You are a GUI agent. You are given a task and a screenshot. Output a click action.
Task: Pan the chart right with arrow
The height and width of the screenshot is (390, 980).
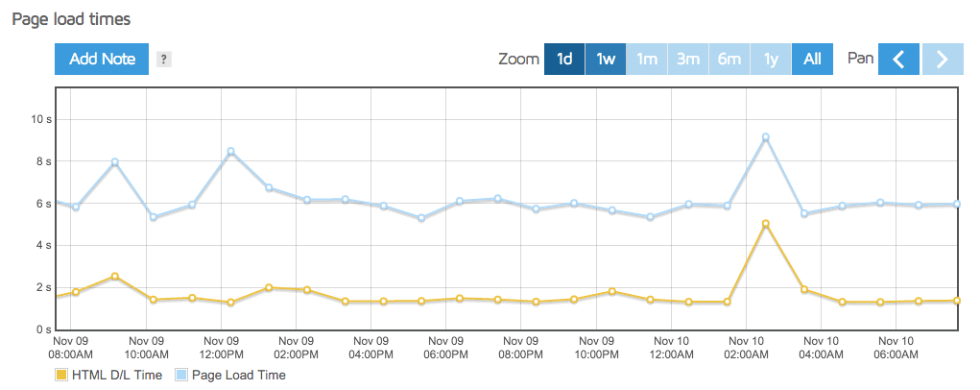pyautogui.click(x=943, y=60)
